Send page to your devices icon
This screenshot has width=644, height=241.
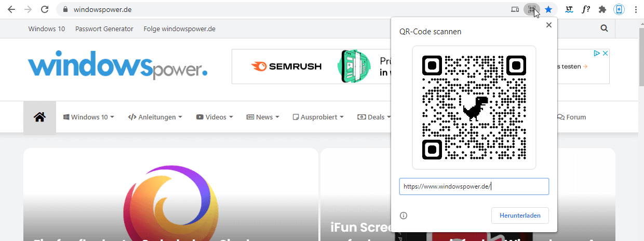pyautogui.click(x=515, y=9)
